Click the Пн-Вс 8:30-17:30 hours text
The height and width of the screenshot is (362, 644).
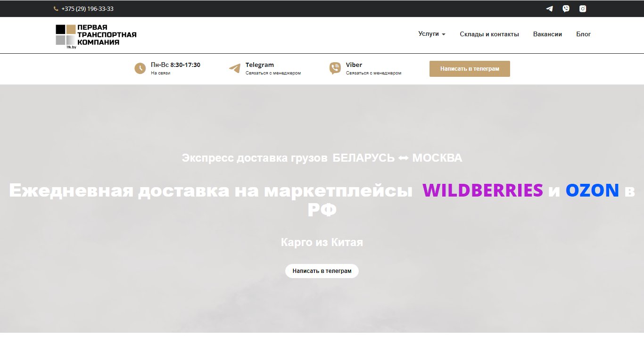(175, 65)
